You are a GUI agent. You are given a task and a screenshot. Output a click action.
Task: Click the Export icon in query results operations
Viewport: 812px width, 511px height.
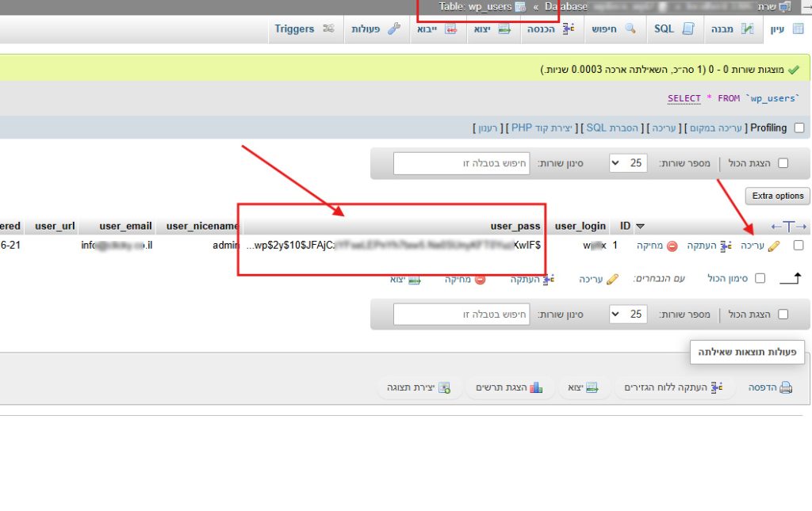(592, 387)
